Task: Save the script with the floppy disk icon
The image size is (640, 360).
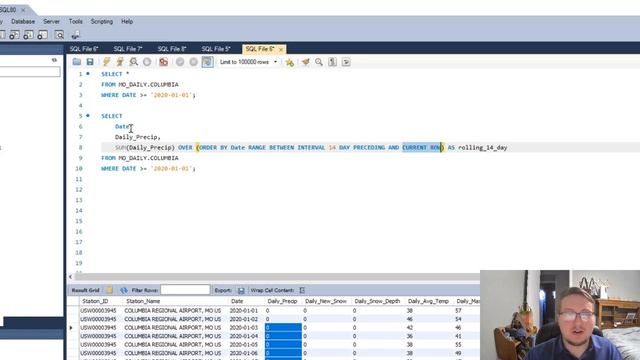Action: (90, 62)
